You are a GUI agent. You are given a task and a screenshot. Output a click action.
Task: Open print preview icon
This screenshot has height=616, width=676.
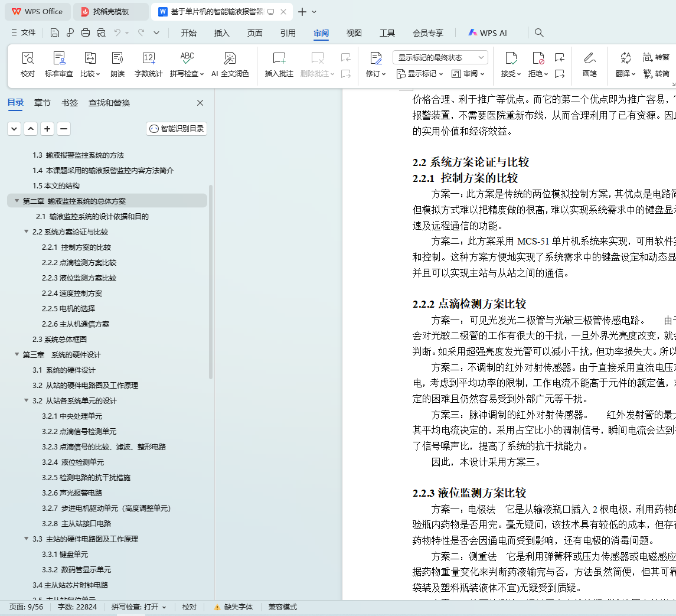click(102, 33)
